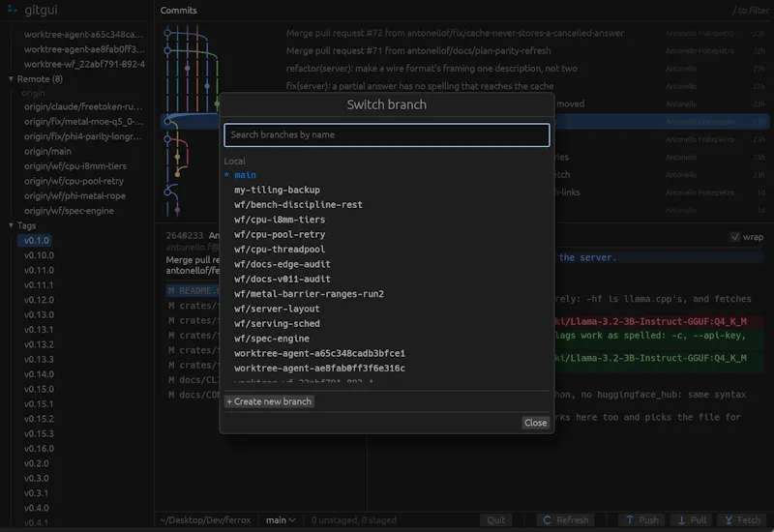Select origin/wf/cpu-pool-retry in sidebar

click(x=74, y=181)
